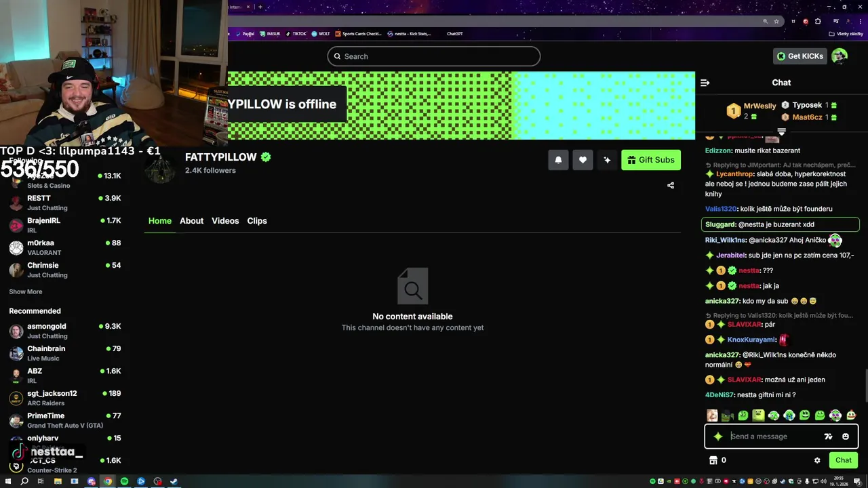
Task: Open Všetky záložky bookmarks folder
Action: [x=846, y=33]
